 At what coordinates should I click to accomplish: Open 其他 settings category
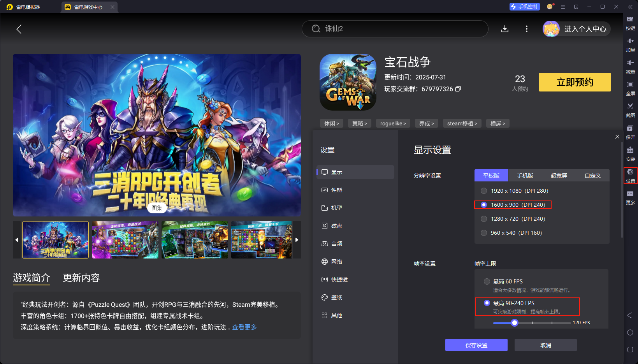tap(355, 315)
